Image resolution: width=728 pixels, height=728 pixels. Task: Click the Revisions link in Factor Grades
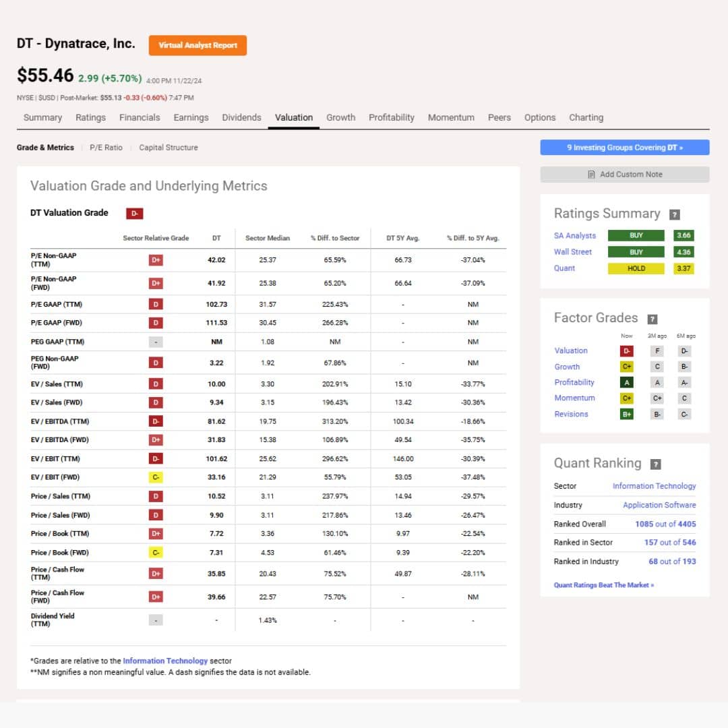click(x=571, y=414)
